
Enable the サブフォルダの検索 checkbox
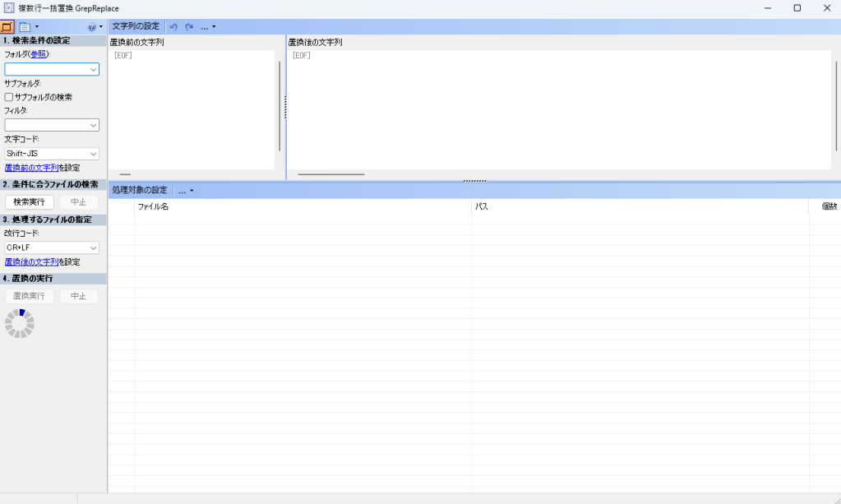tap(9, 97)
